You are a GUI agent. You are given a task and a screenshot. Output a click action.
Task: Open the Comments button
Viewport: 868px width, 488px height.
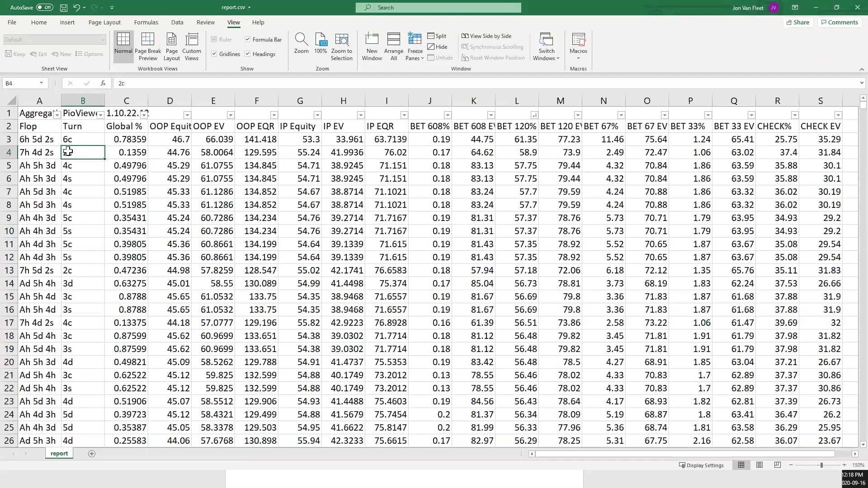coord(839,22)
